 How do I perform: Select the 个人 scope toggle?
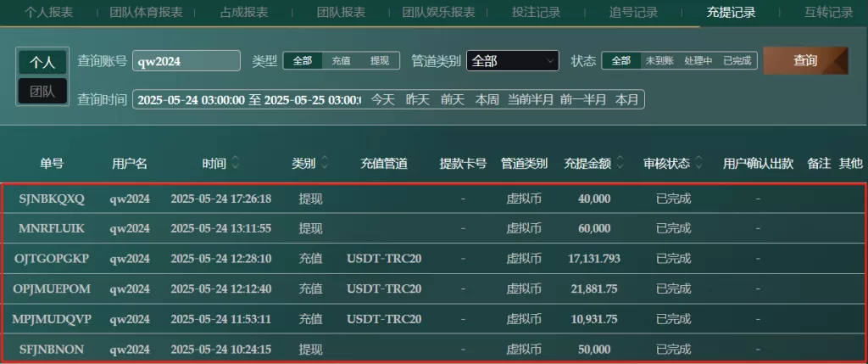click(x=42, y=62)
